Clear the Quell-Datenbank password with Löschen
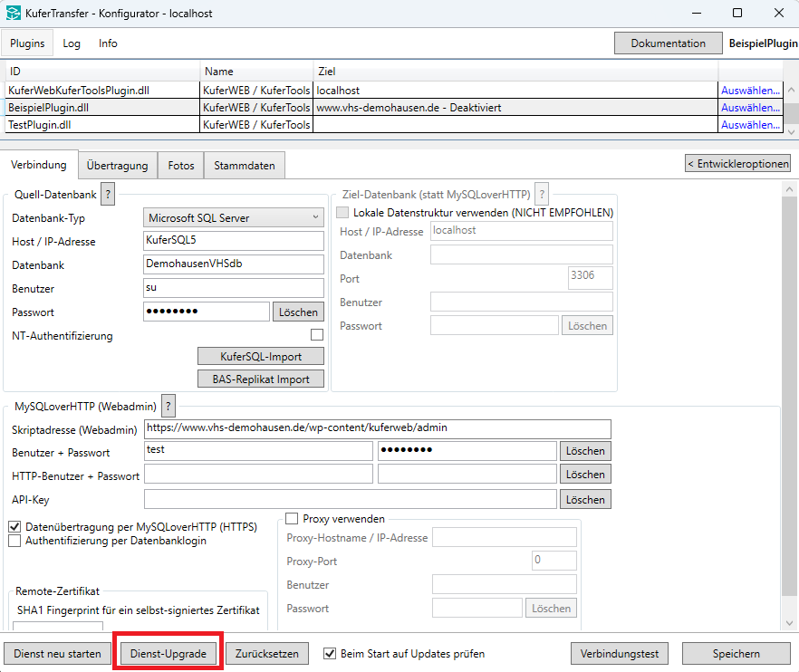 pos(298,312)
